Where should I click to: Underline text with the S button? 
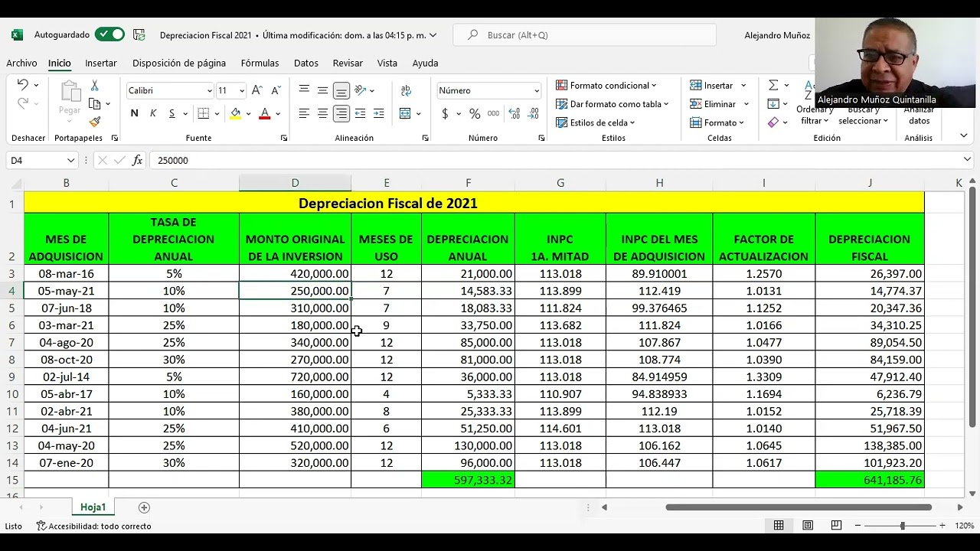171,113
